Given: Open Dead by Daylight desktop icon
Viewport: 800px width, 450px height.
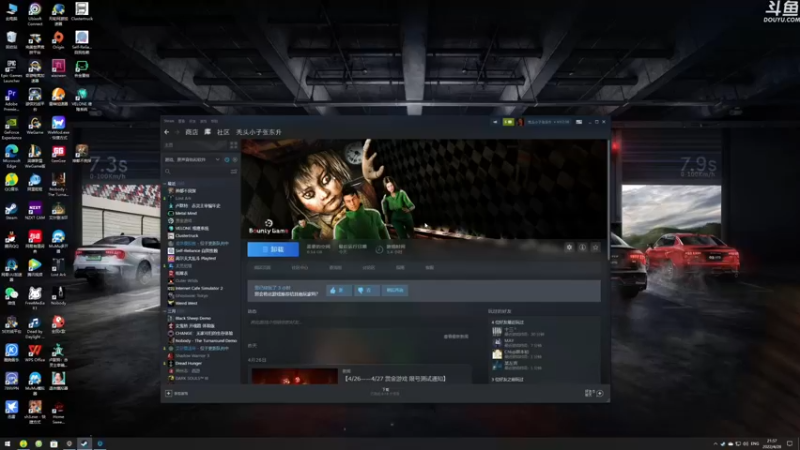Looking at the screenshot, I should (x=35, y=327).
